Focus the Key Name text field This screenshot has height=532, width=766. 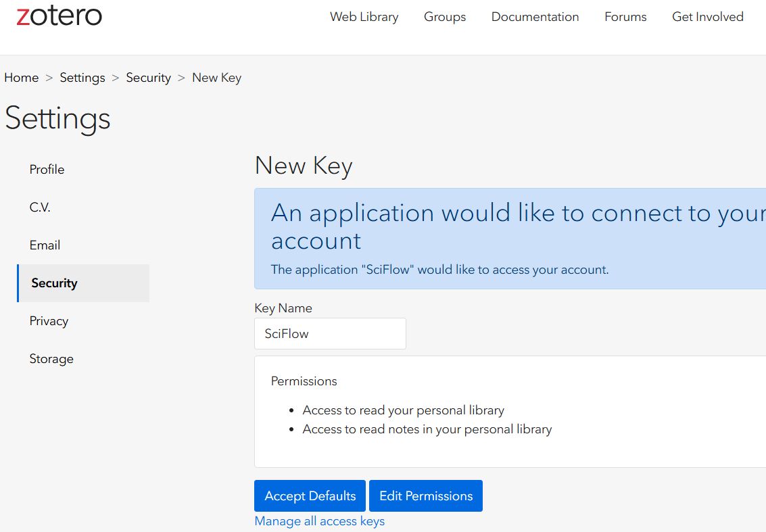click(330, 334)
